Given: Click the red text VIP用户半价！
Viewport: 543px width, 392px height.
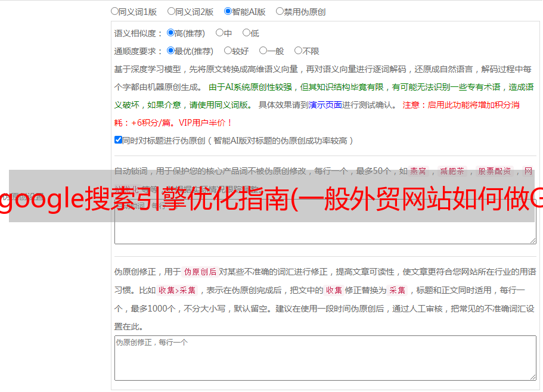Looking at the screenshot, I should [206, 123].
